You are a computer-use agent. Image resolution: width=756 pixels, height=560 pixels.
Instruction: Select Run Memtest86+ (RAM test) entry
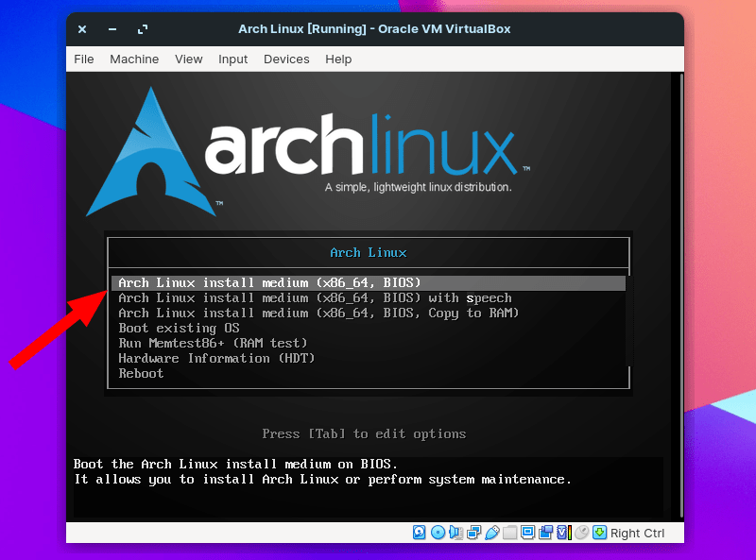pyautogui.click(x=201, y=343)
